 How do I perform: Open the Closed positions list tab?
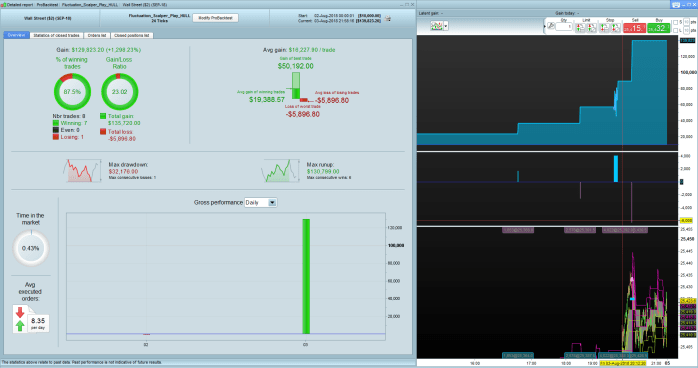click(x=131, y=35)
